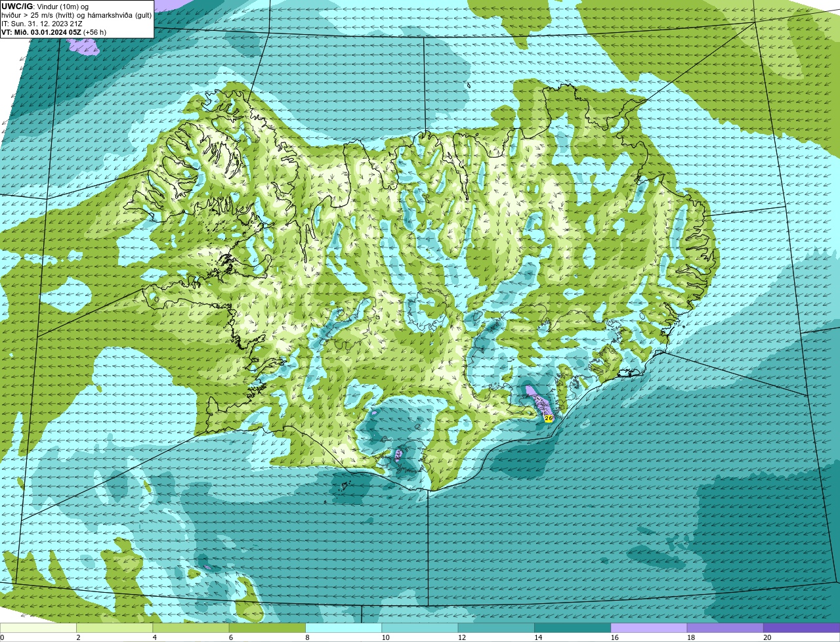The image size is (840, 642).
Task: Click the scale label '10'
Action: pyautogui.click(x=385, y=637)
